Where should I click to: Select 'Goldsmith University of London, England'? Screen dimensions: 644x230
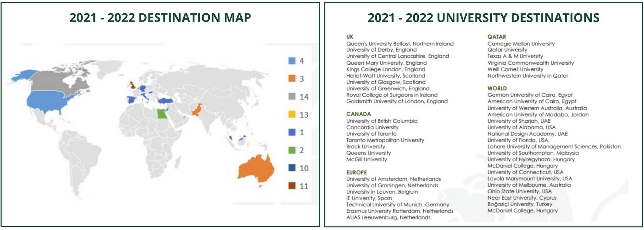(397, 102)
